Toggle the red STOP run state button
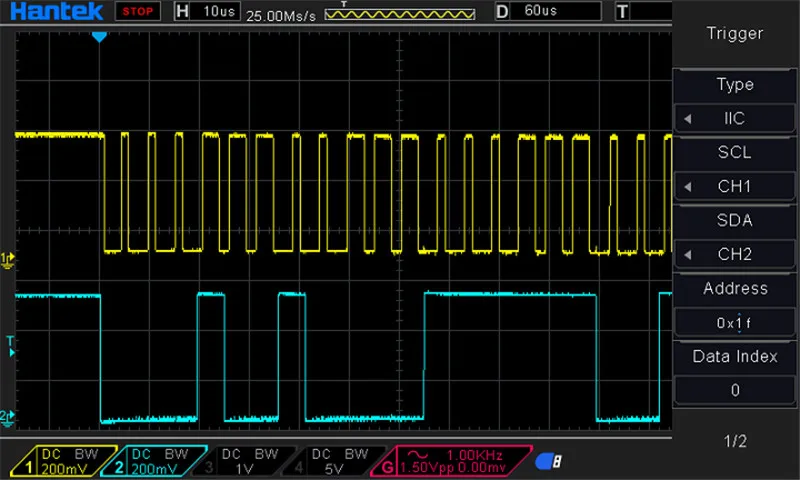Image resolution: width=800 pixels, height=480 pixels. pyautogui.click(x=137, y=11)
